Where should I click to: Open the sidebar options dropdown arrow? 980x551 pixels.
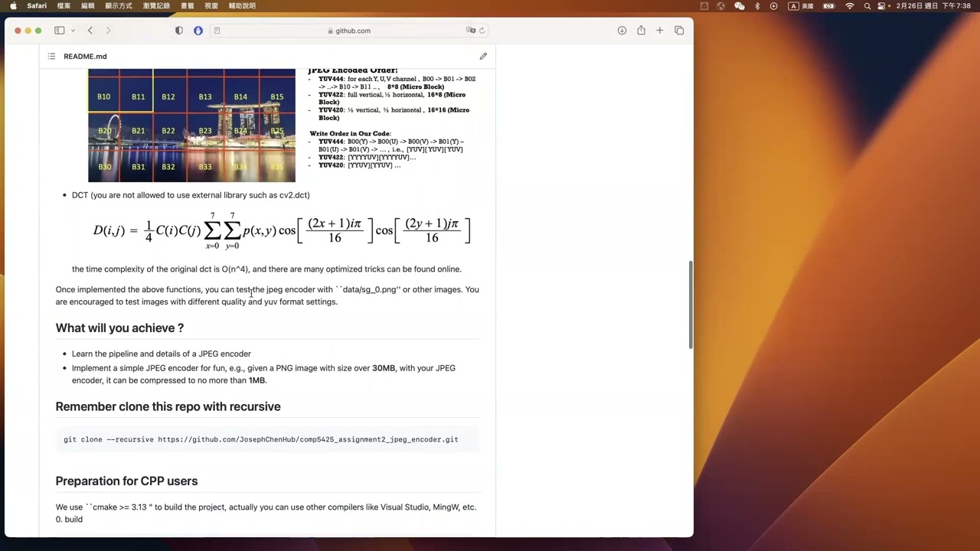(x=73, y=31)
